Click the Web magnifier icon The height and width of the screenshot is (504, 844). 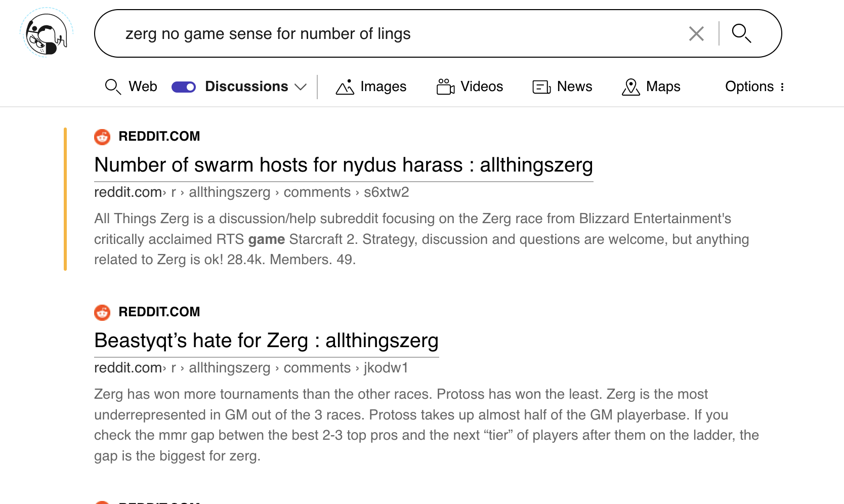point(112,87)
